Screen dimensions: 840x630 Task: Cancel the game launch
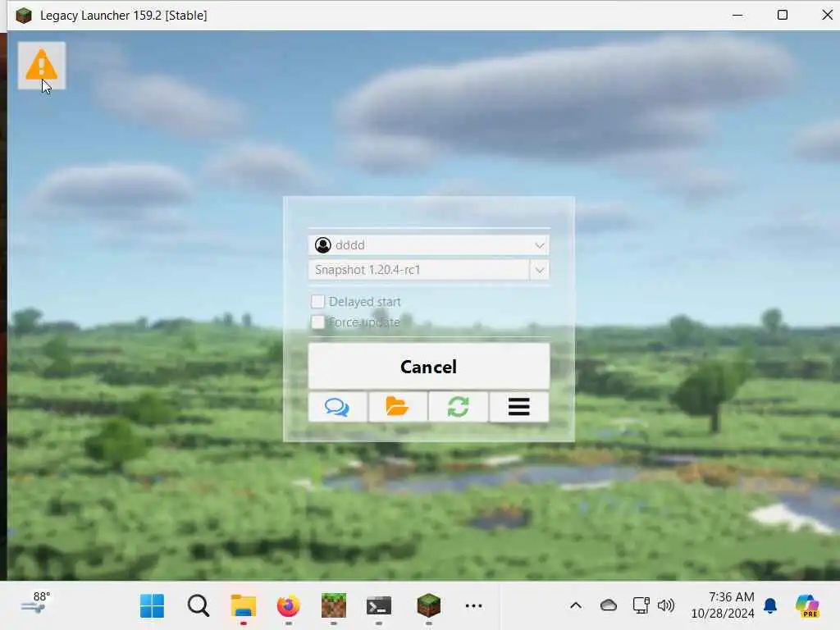pos(428,367)
